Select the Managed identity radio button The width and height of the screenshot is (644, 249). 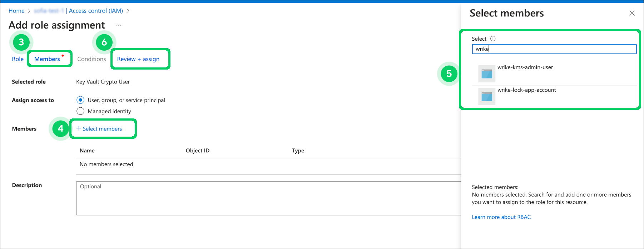tap(80, 111)
